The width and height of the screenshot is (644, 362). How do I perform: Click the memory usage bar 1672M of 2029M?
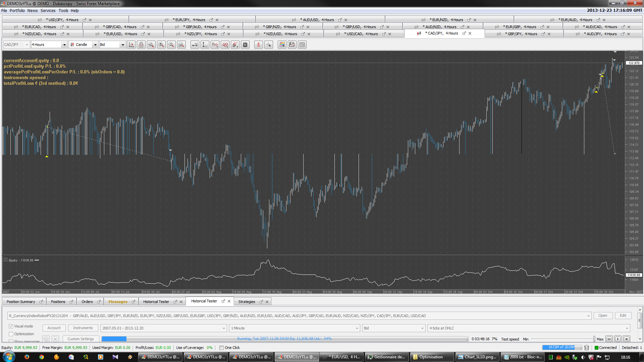pyautogui.click(x=562, y=347)
